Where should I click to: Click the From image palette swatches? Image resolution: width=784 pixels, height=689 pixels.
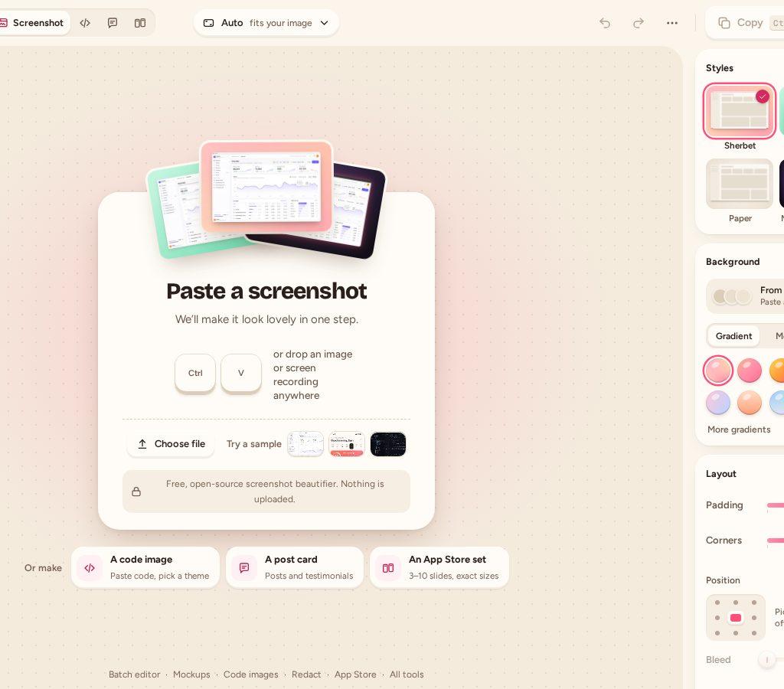coord(732,296)
